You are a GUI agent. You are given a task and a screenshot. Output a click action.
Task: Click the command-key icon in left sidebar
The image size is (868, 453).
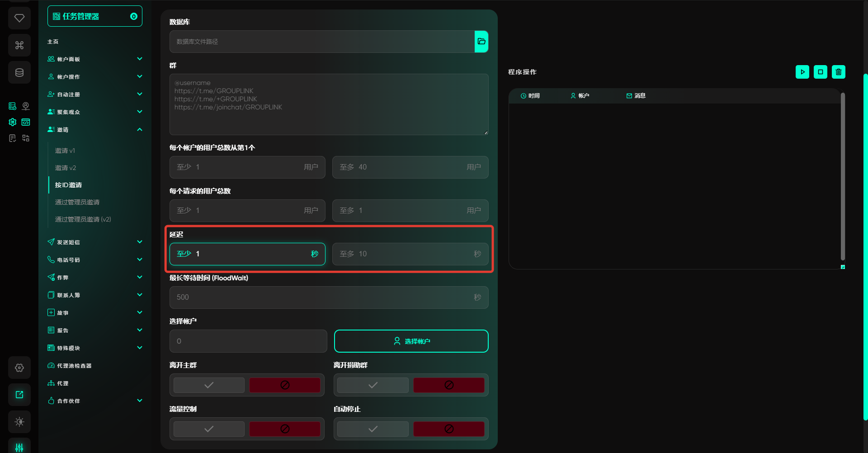[19, 45]
